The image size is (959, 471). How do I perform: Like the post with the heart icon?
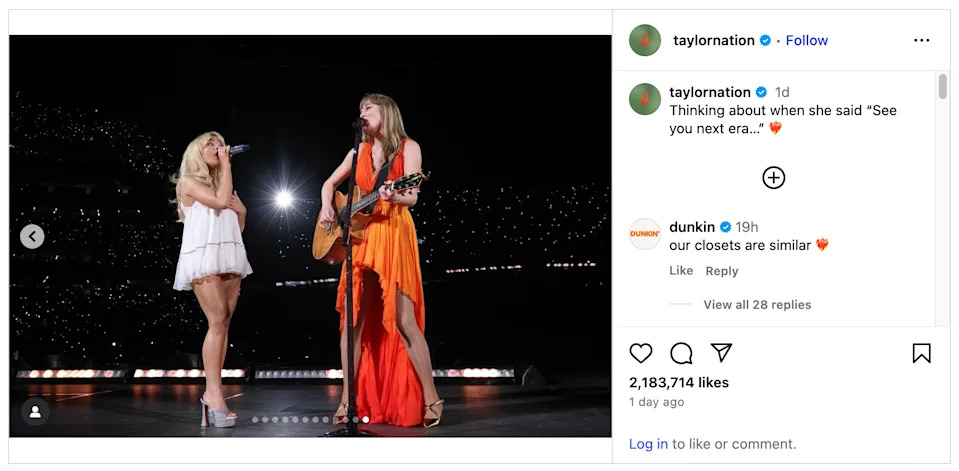click(641, 353)
